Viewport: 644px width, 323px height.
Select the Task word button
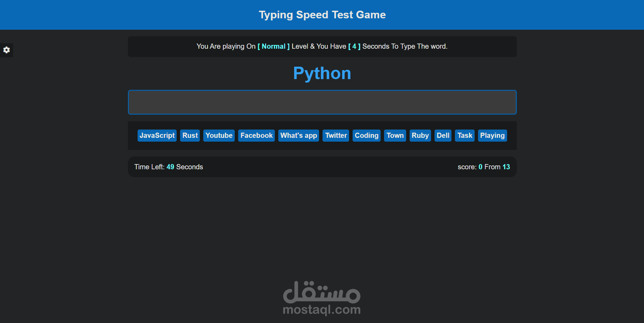pyautogui.click(x=464, y=135)
